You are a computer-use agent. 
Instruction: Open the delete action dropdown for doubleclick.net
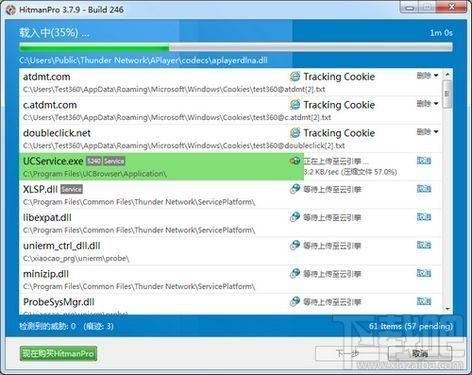click(x=427, y=132)
